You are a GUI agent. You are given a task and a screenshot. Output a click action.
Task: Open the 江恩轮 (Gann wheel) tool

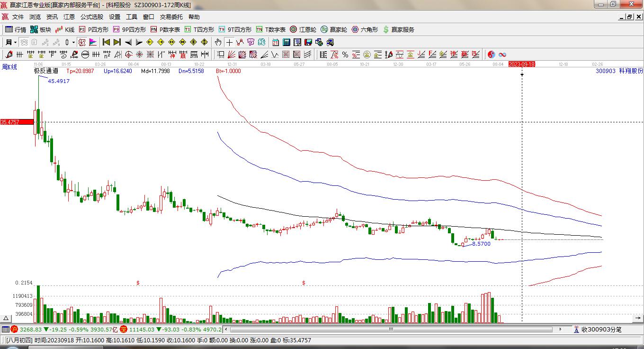click(x=303, y=29)
